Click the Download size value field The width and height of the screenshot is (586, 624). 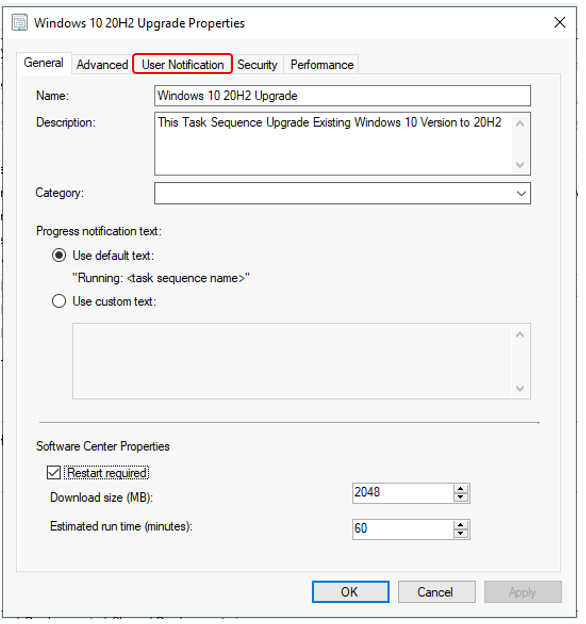point(403,493)
